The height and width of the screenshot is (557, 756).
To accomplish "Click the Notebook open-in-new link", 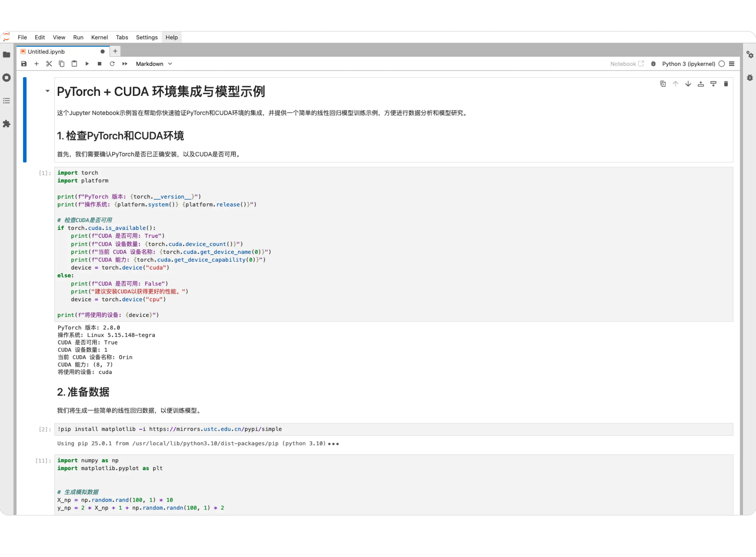I will tap(627, 64).
